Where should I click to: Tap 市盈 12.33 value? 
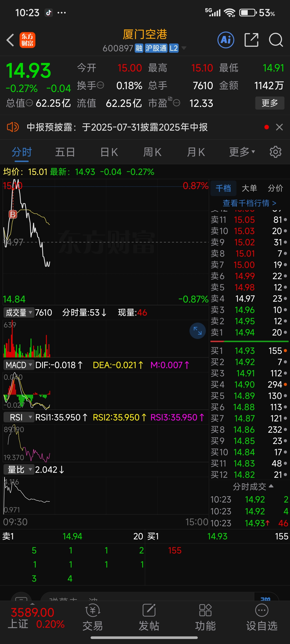click(201, 103)
